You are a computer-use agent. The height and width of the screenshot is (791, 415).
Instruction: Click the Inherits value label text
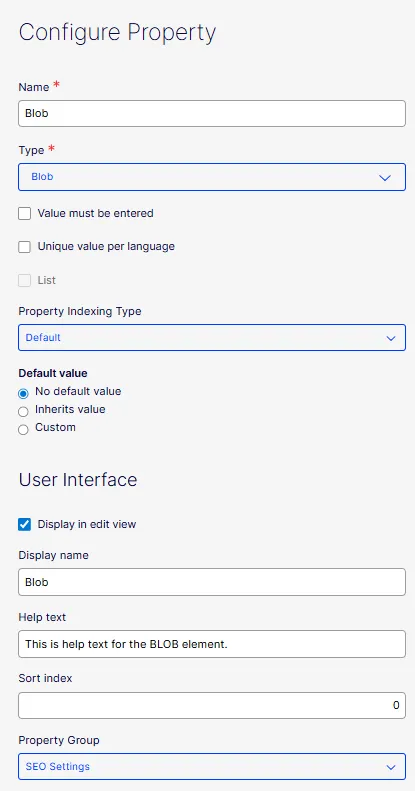(70, 409)
